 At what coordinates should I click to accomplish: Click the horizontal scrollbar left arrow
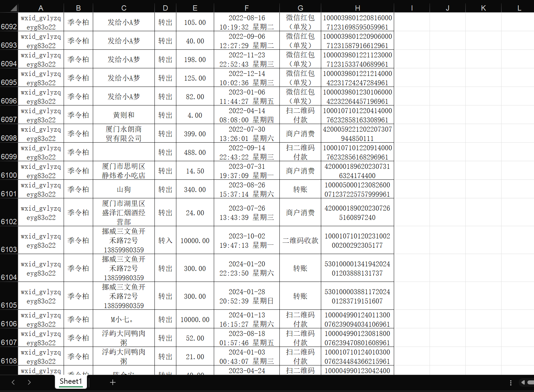[x=523, y=382]
